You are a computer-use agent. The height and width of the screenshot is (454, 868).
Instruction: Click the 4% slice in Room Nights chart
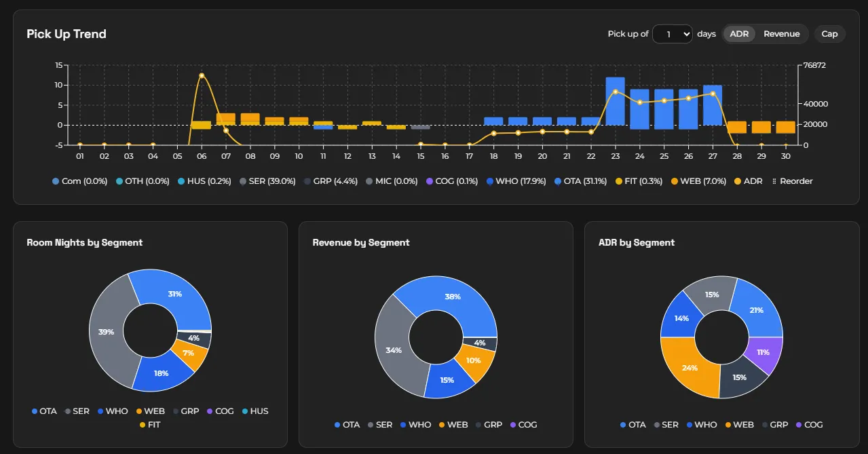point(193,338)
